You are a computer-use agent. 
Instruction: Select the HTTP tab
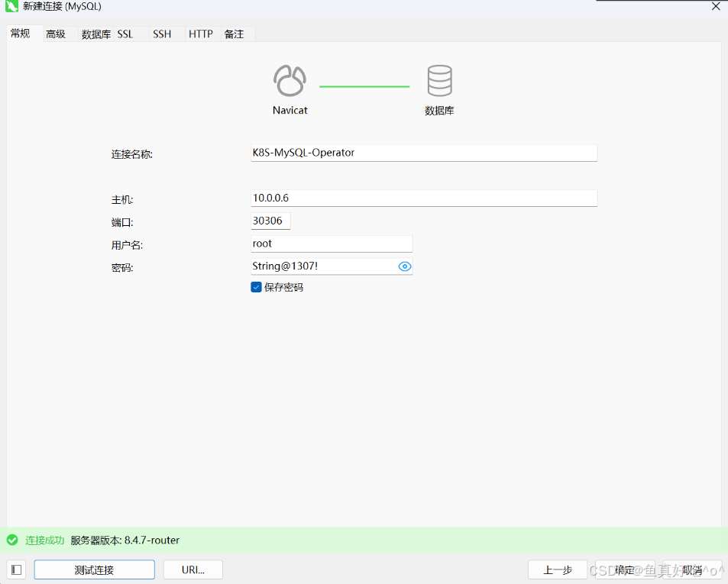click(x=201, y=34)
